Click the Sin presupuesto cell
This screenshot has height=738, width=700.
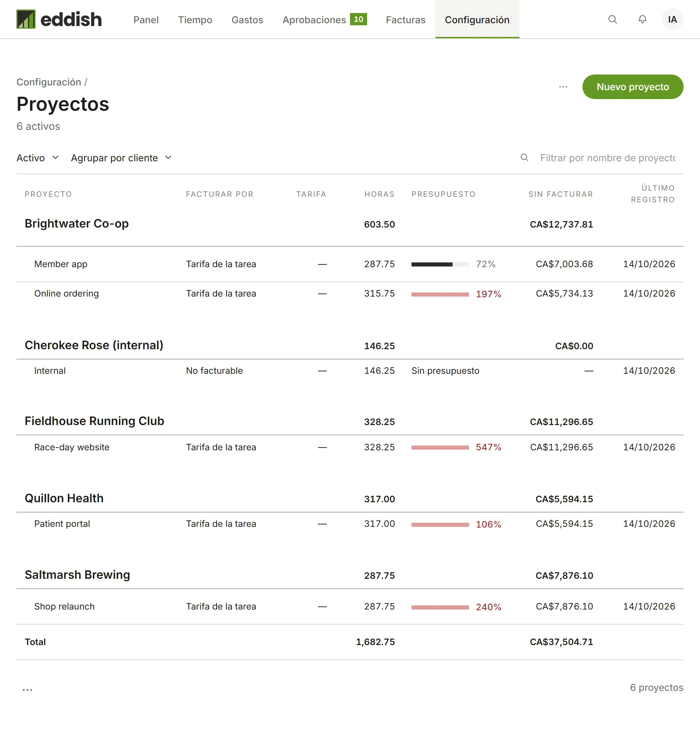445,371
